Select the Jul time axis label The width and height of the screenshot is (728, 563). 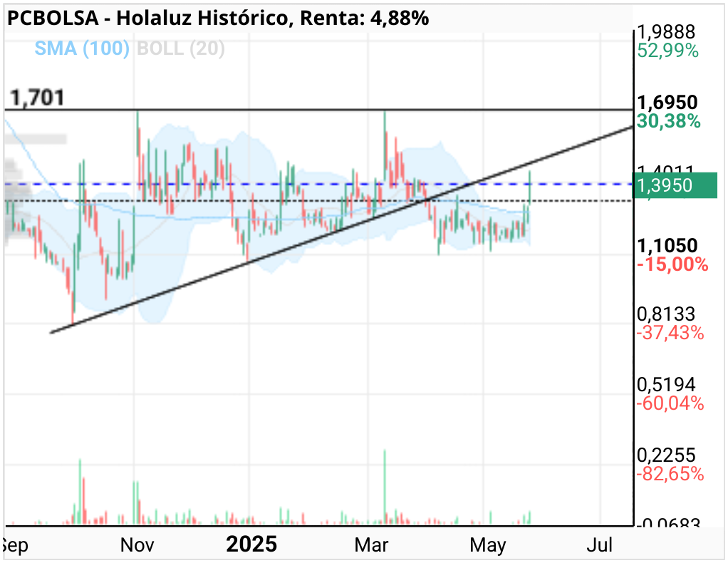pos(600,545)
